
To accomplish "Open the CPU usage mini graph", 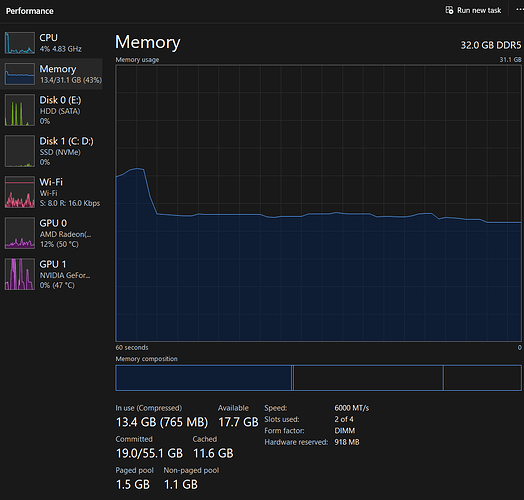I will pos(20,43).
